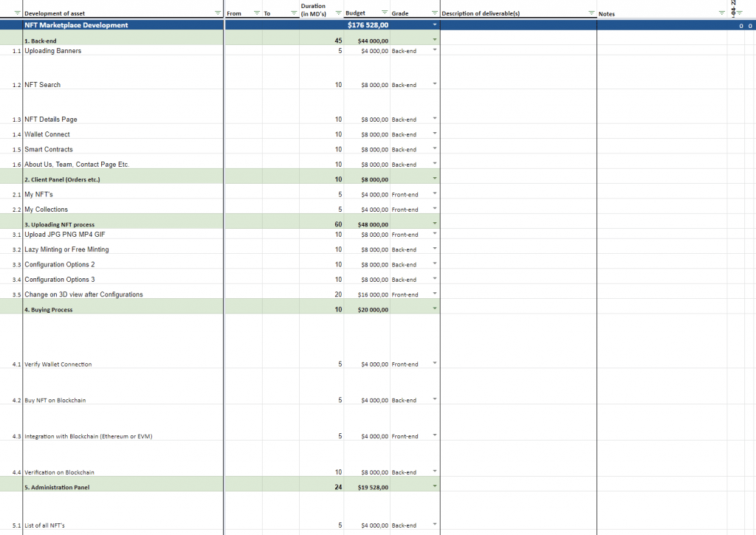
Task: Open the Notes column filter
Action: (721, 13)
